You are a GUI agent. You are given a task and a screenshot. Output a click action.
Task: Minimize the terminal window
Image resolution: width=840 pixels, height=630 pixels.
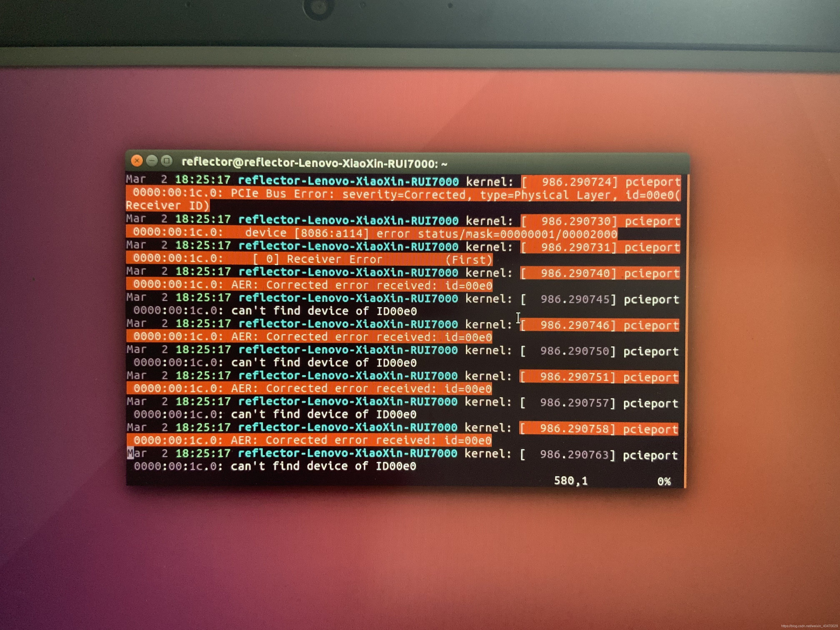(152, 161)
